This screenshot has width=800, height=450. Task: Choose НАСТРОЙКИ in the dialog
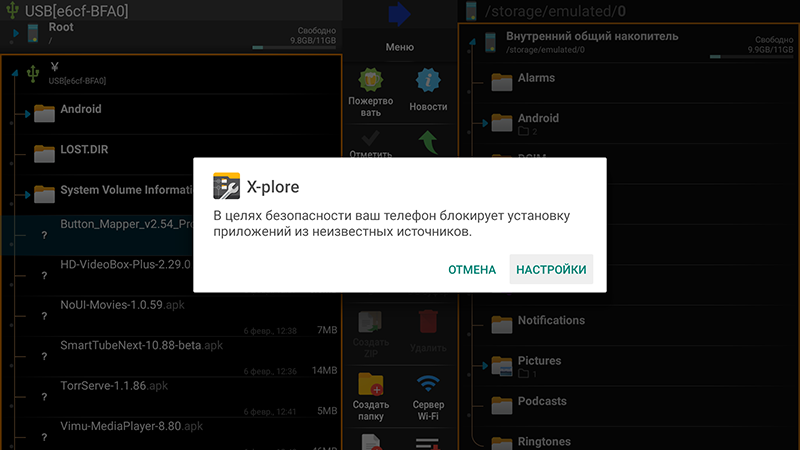(551, 269)
